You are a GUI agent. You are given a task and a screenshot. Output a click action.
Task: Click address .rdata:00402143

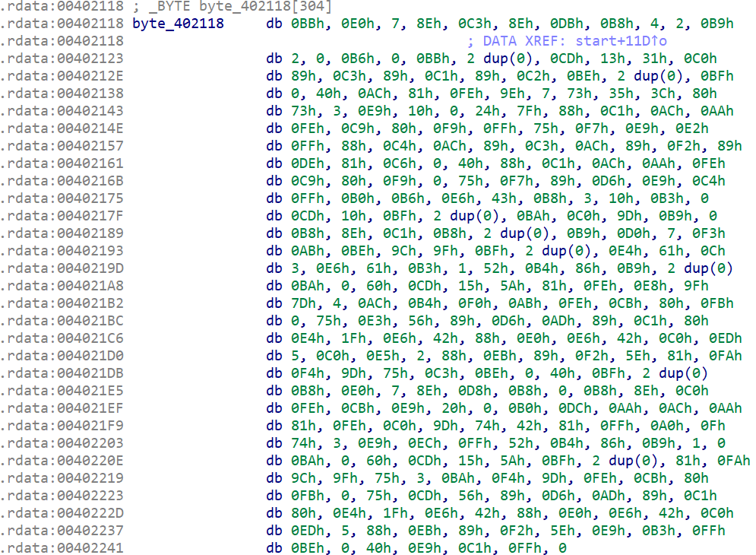click(x=62, y=110)
